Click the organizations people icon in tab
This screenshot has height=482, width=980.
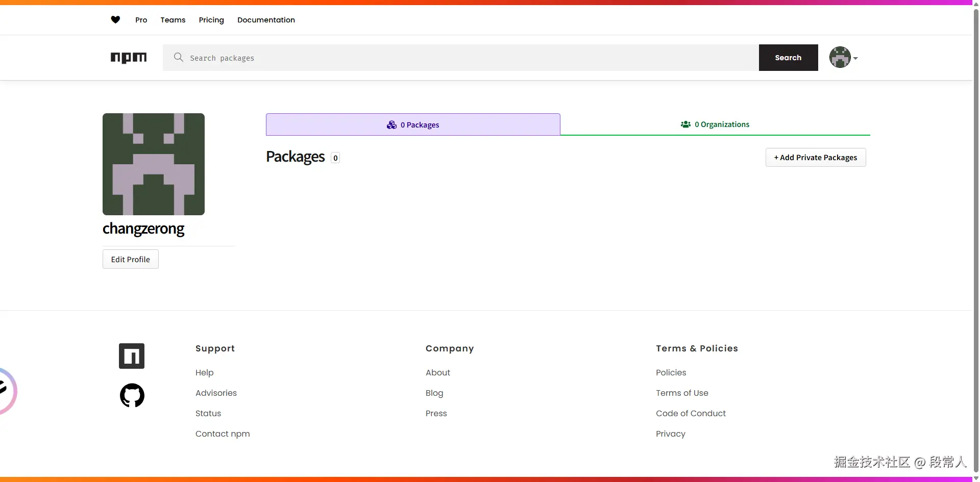point(685,124)
